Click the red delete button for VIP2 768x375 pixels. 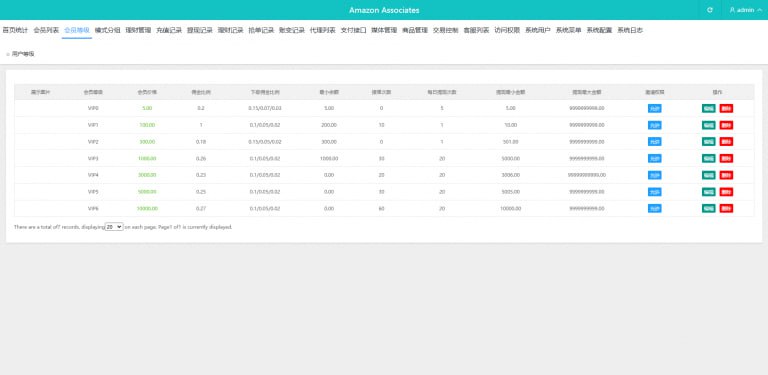point(726,141)
